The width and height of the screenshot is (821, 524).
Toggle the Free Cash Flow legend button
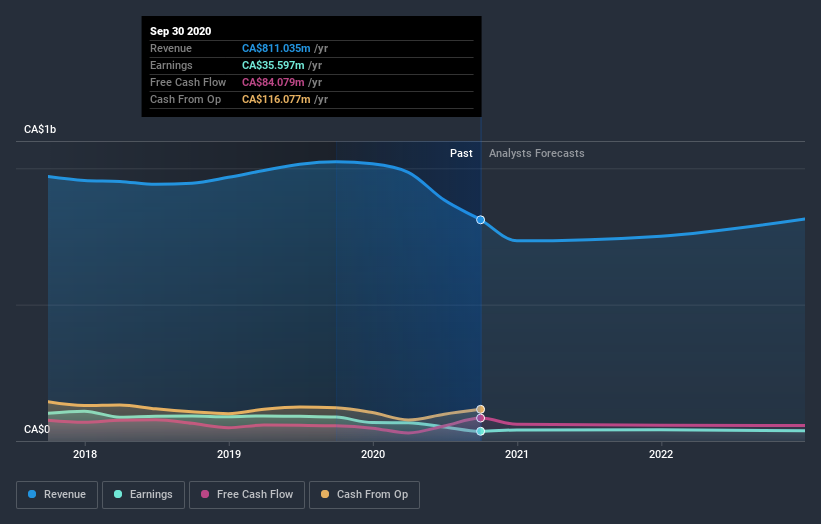(247, 495)
